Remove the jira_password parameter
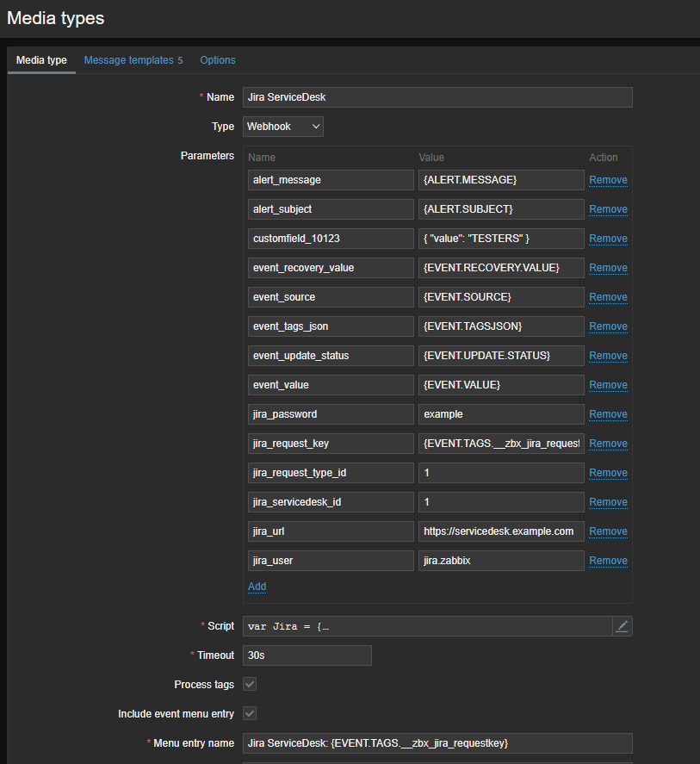 point(608,414)
